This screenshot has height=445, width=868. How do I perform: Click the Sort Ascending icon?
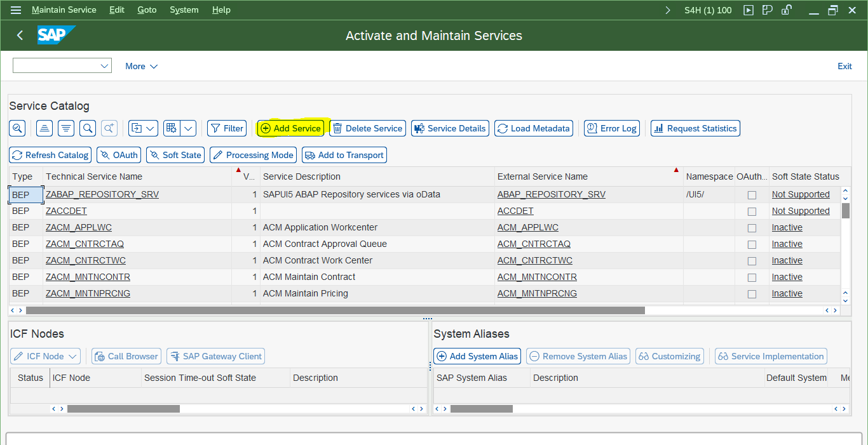[44, 128]
